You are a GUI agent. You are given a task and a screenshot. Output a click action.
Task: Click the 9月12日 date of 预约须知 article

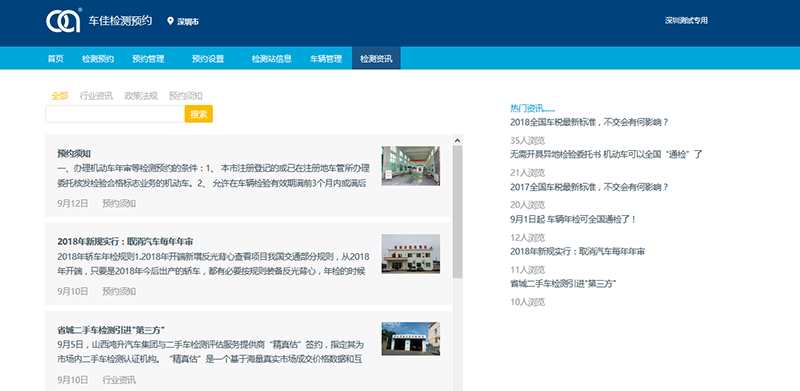[72, 204]
